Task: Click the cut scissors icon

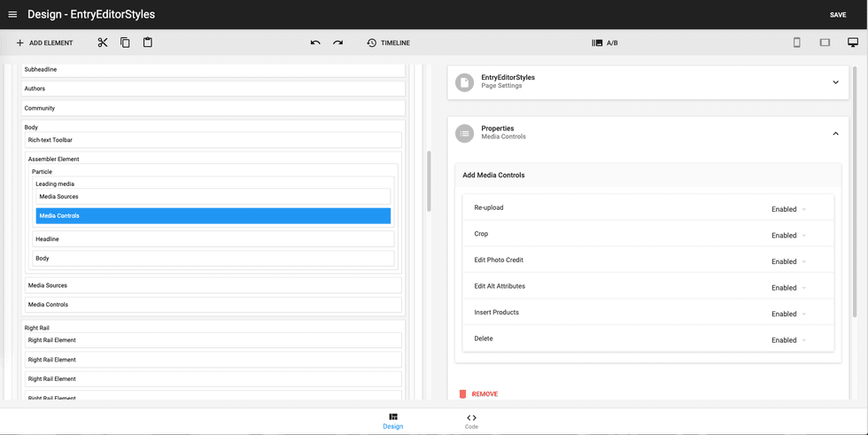Action: pyautogui.click(x=103, y=43)
